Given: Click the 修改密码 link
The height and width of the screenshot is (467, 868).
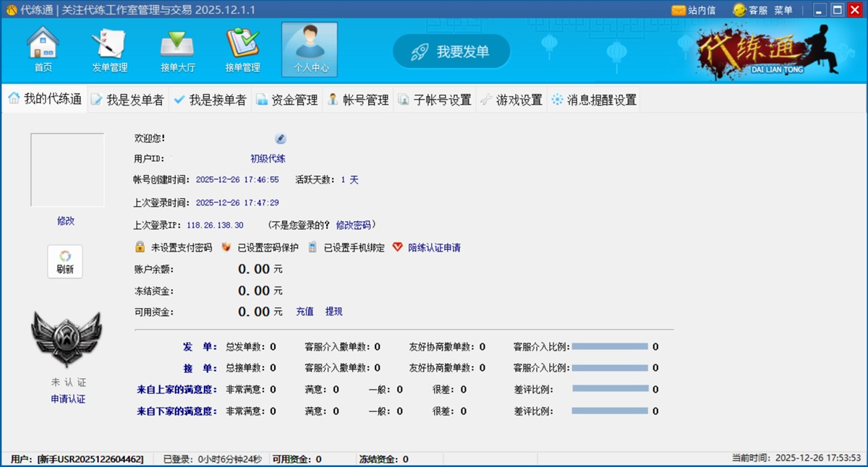Looking at the screenshot, I should (354, 224).
